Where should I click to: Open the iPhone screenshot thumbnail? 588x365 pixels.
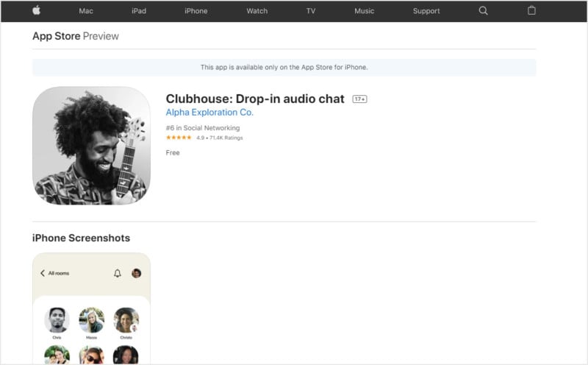[91, 308]
